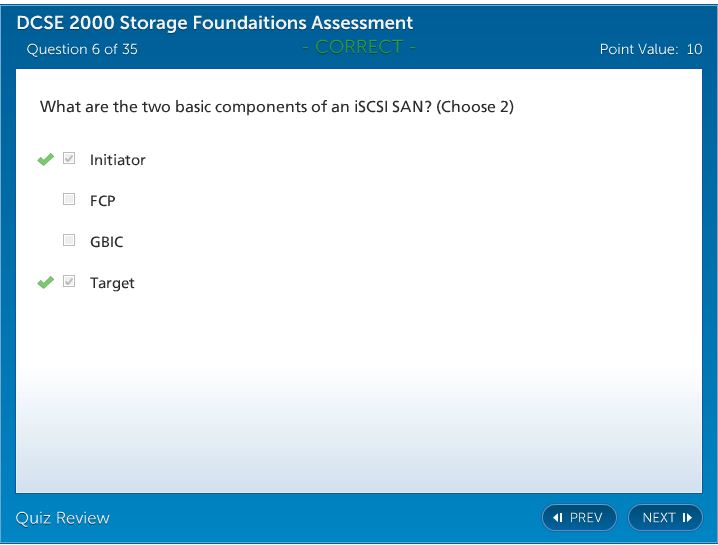This screenshot has width=718, height=545.
Task: Toggle the Target checkbox
Action: (x=69, y=282)
